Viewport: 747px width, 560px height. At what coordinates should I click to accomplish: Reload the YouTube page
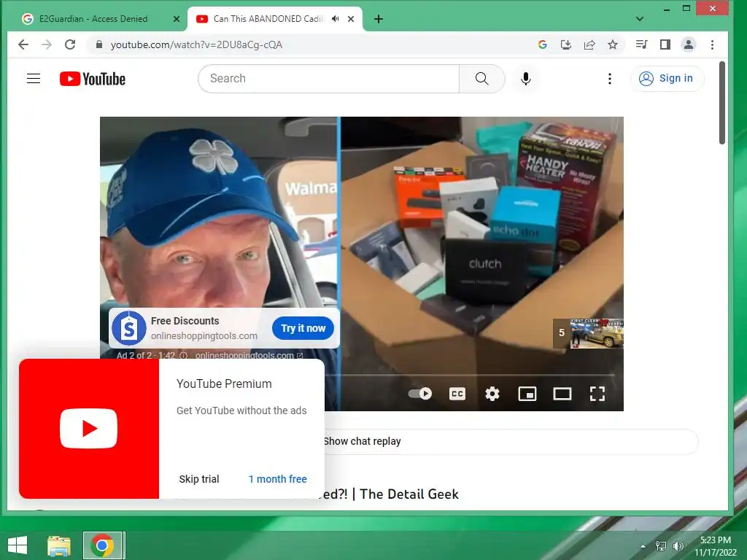pyautogui.click(x=70, y=44)
